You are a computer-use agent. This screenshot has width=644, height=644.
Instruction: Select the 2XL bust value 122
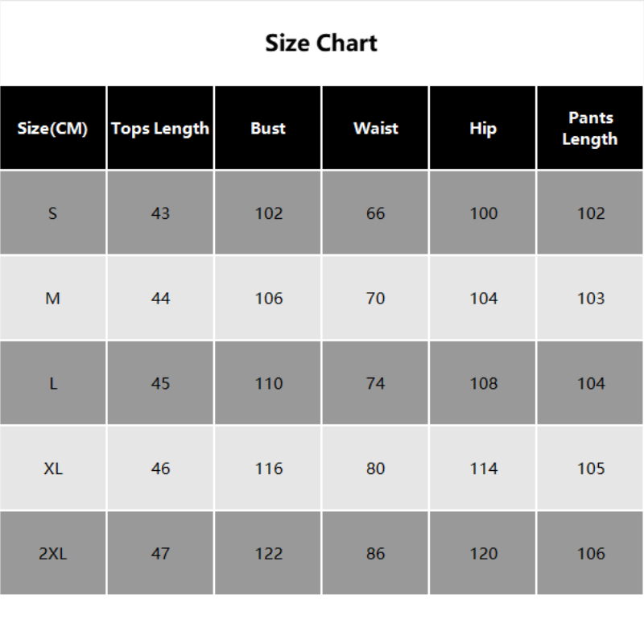tap(268, 554)
